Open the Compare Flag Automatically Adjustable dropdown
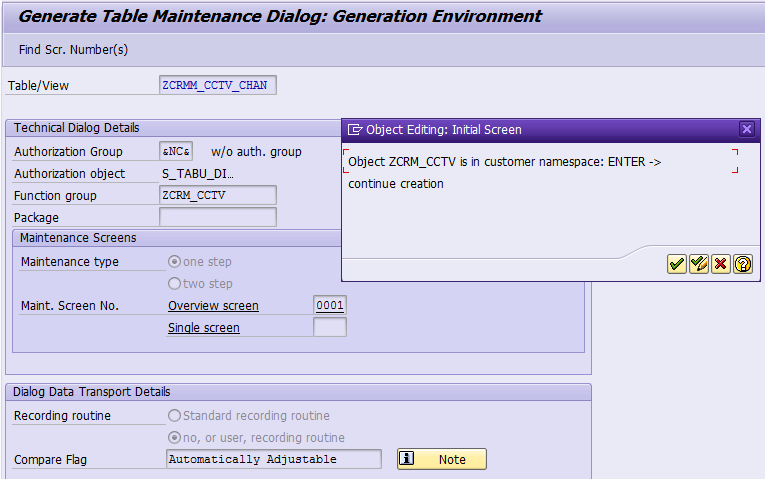 coord(274,459)
